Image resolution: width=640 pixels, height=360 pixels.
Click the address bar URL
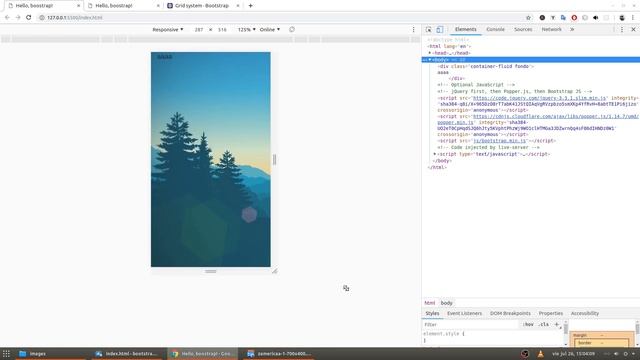click(75, 18)
